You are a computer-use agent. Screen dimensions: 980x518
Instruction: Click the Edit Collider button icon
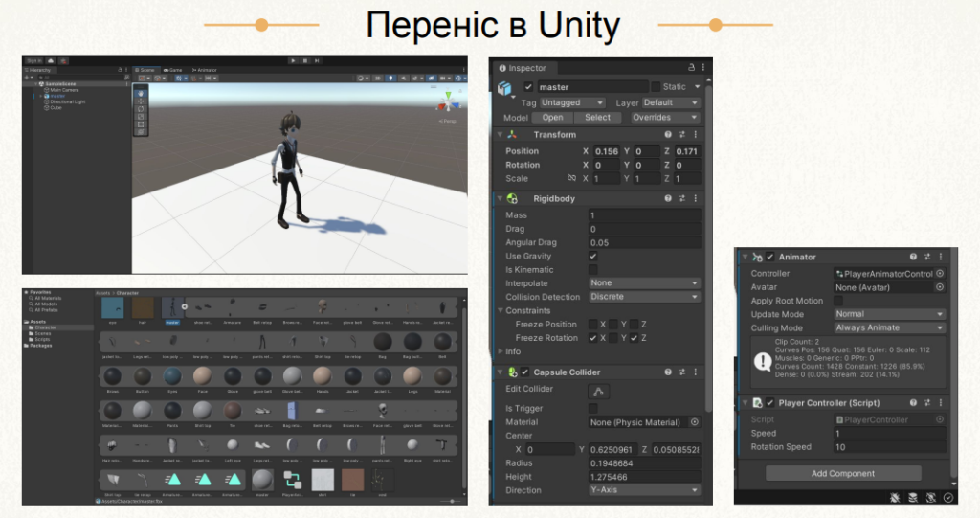point(598,392)
